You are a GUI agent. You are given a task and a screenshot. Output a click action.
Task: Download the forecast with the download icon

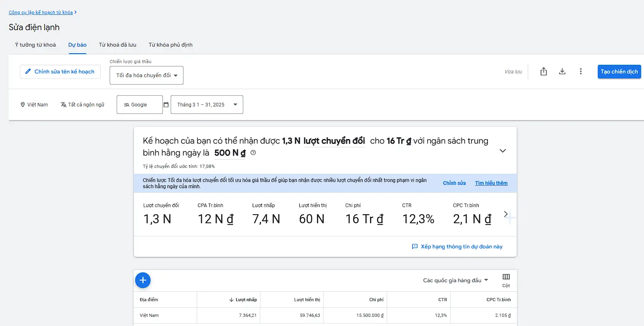(562, 71)
